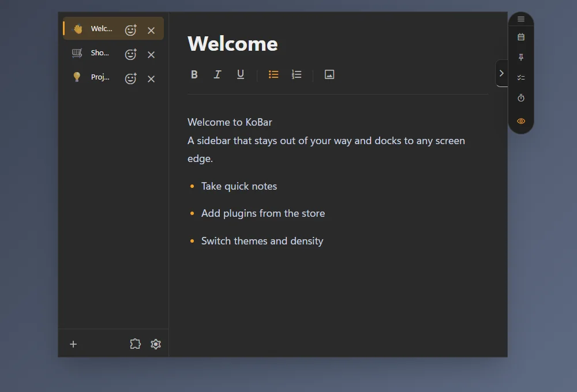Screen dimensions: 577x392
Task: Insert an image via the toolbar icon
Action: [329, 74]
